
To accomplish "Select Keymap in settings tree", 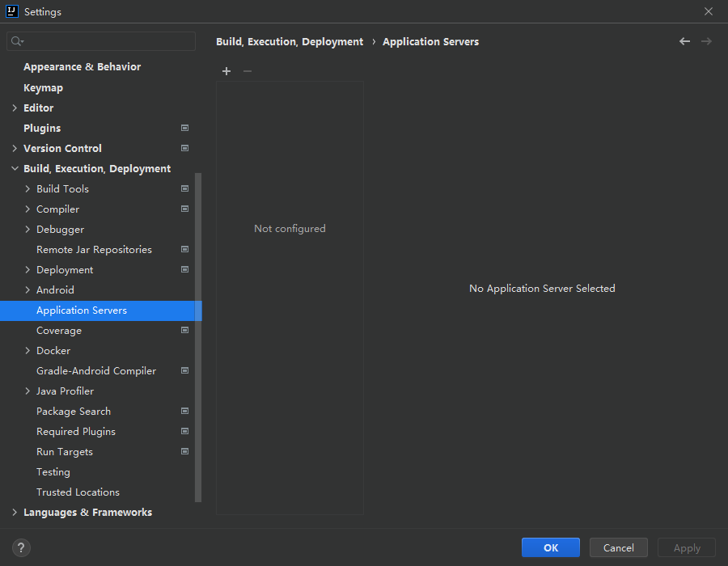I will pyautogui.click(x=43, y=87).
